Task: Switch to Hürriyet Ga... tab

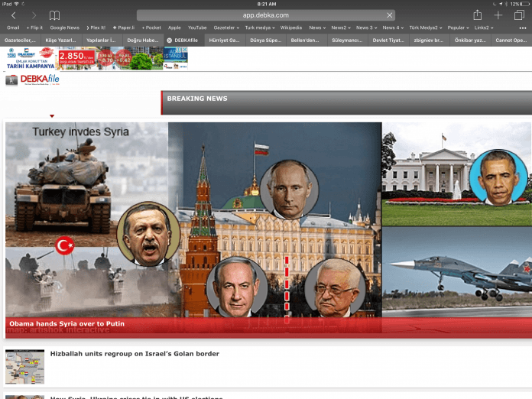Action: tap(224, 40)
